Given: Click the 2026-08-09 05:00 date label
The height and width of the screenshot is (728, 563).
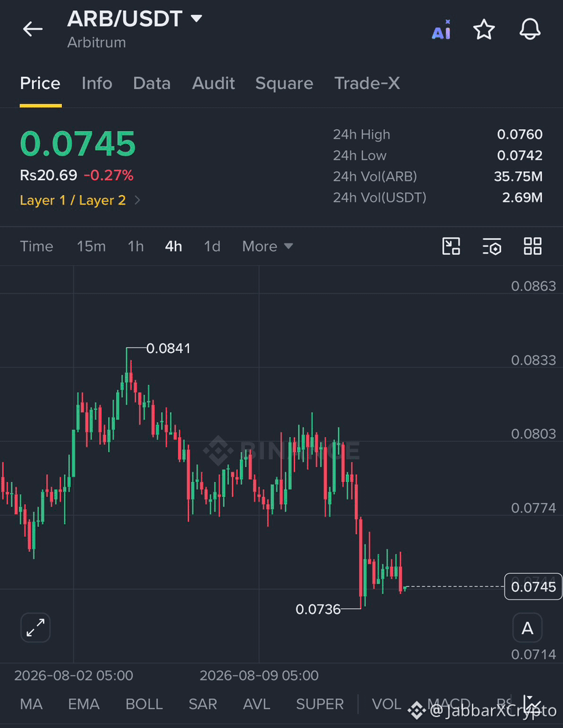Looking at the screenshot, I should click(x=259, y=675).
